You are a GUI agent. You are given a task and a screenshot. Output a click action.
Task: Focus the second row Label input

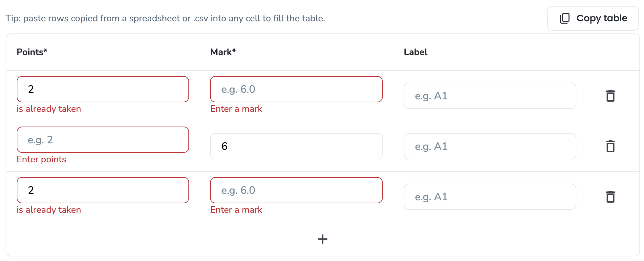tap(490, 146)
